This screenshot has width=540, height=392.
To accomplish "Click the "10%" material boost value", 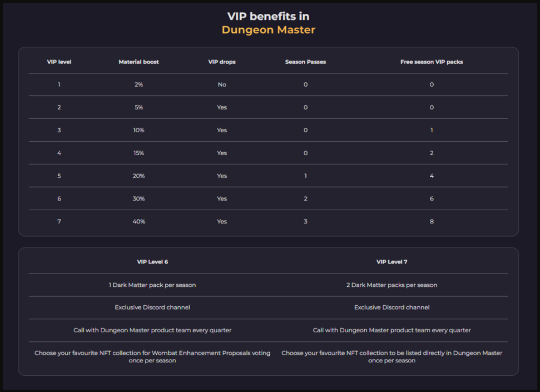I will point(139,130).
